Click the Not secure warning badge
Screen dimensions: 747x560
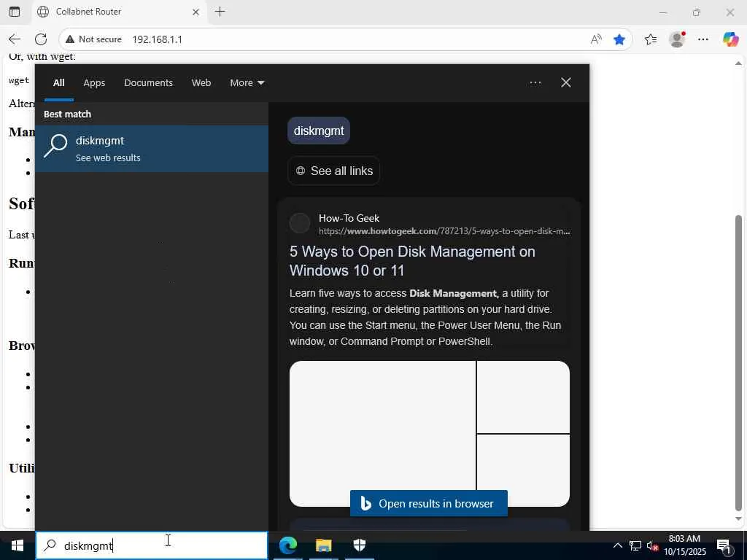click(93, 39)
